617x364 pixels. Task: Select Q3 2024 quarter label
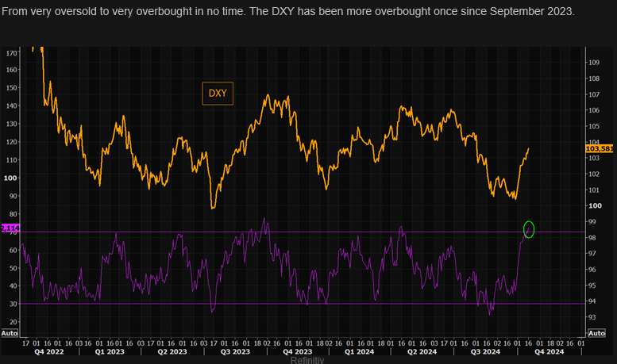pyautogui.click(x=484, y=350)
